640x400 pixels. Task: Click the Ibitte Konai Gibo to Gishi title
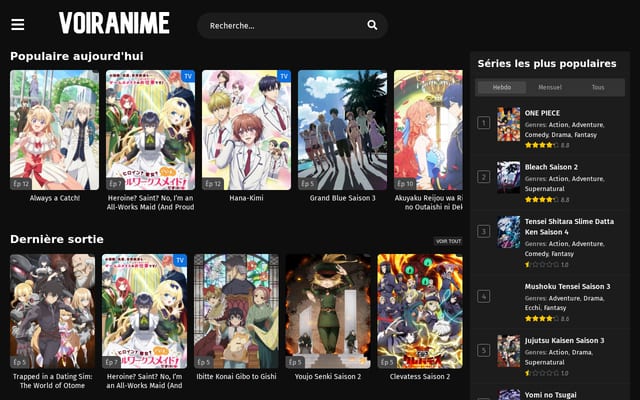point(236,376)
